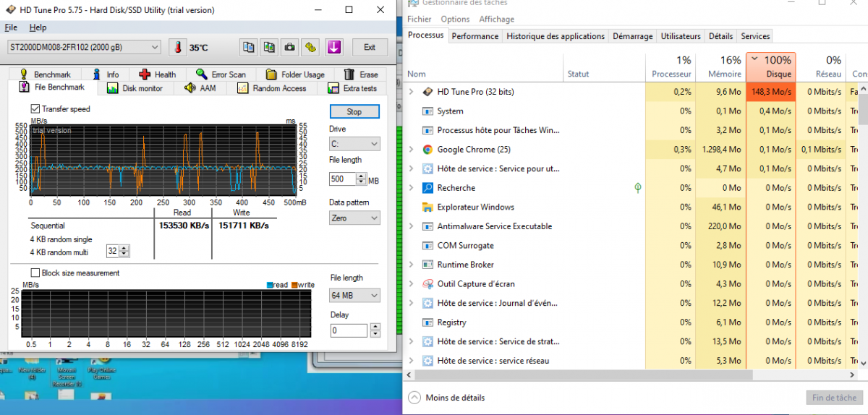Click the Exit button in HD Tune
The height and width of the screenshot is (415, 868).
click(x=370, y=48)
